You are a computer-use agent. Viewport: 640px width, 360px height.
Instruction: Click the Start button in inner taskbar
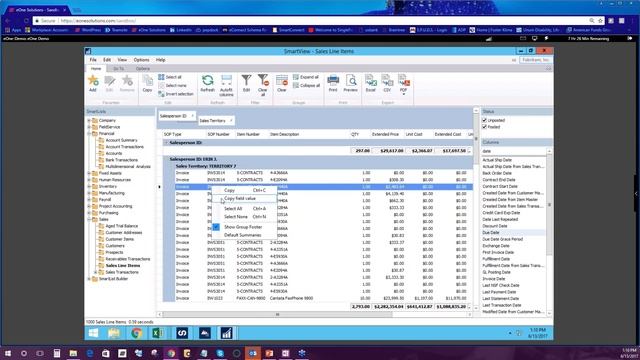[x=93, y=333]
